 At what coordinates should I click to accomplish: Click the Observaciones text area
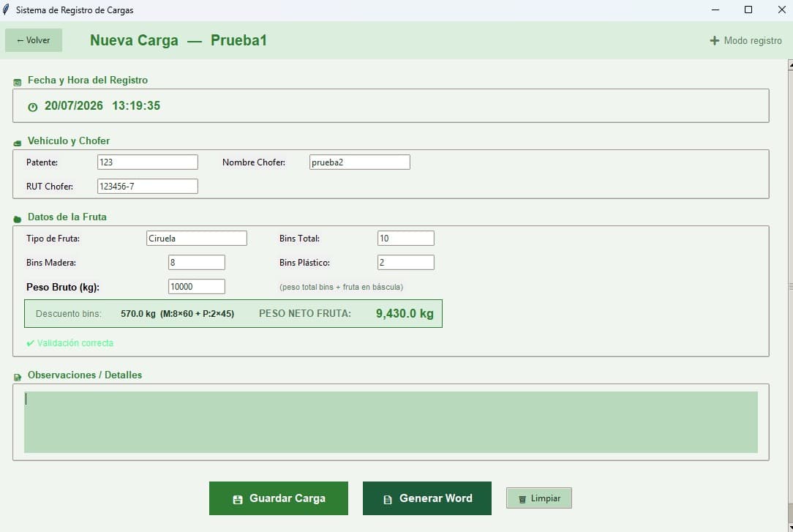[x=391, y=422]
